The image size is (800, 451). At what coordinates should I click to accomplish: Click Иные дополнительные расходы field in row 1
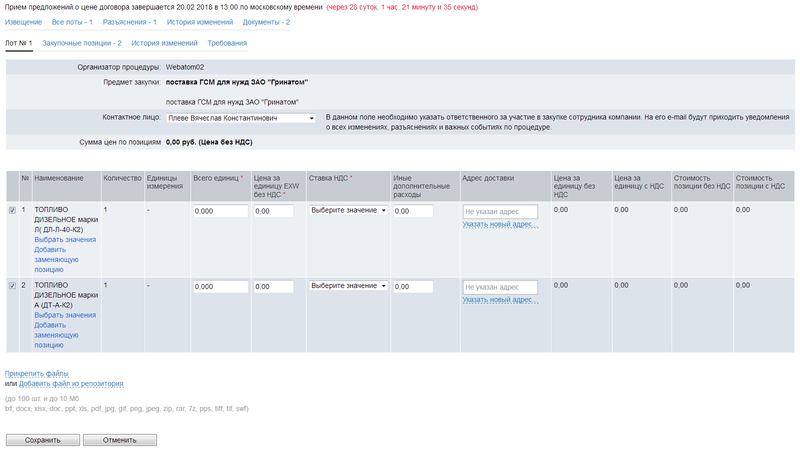pyautogui.click(x=412, y=211)
